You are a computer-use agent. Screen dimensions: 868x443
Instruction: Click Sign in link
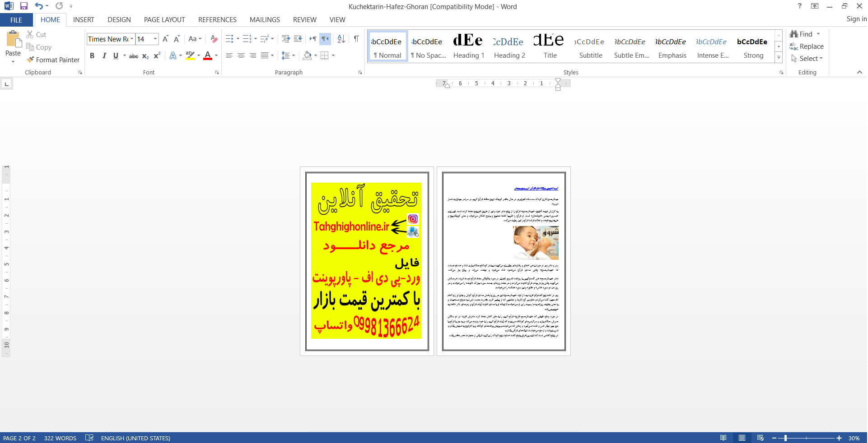click(x=856, y=19)
